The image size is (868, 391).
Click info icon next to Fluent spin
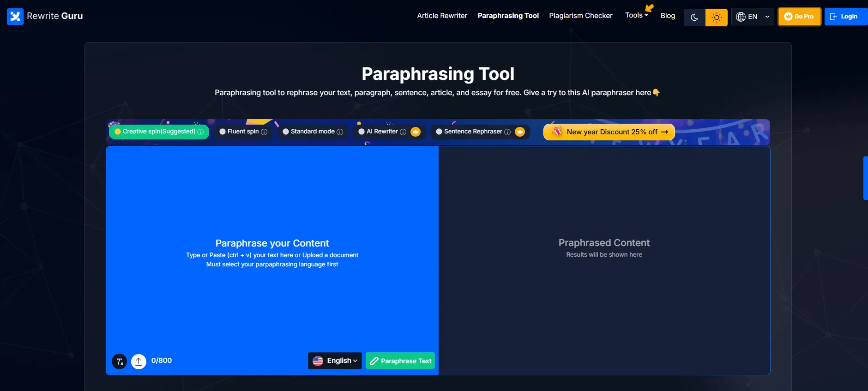point(264,132)
